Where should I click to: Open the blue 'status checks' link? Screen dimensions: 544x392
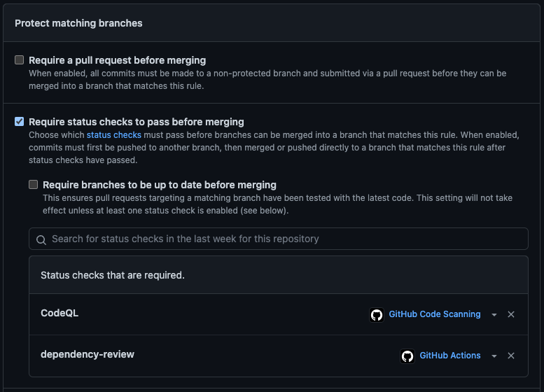point(113,134)
